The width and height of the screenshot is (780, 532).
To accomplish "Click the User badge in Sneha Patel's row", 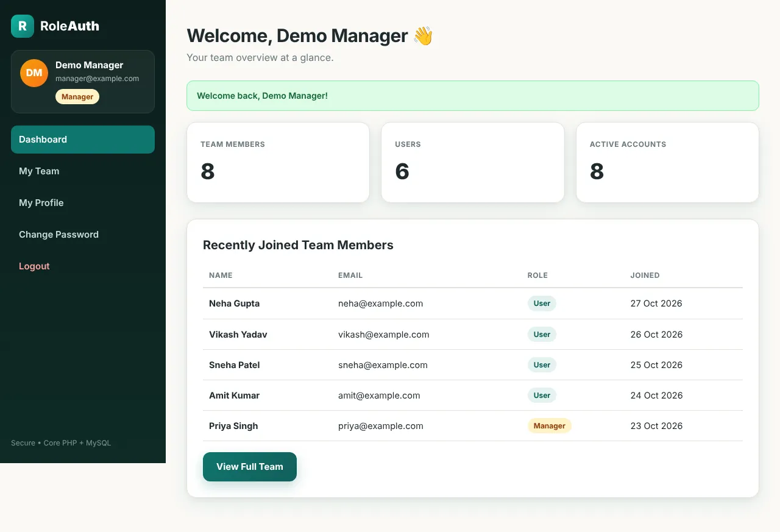I will [542, 365].
